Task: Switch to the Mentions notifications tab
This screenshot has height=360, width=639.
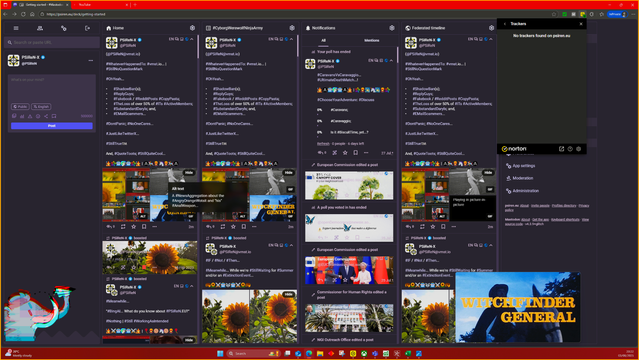Action: click(x=372, y=40)
